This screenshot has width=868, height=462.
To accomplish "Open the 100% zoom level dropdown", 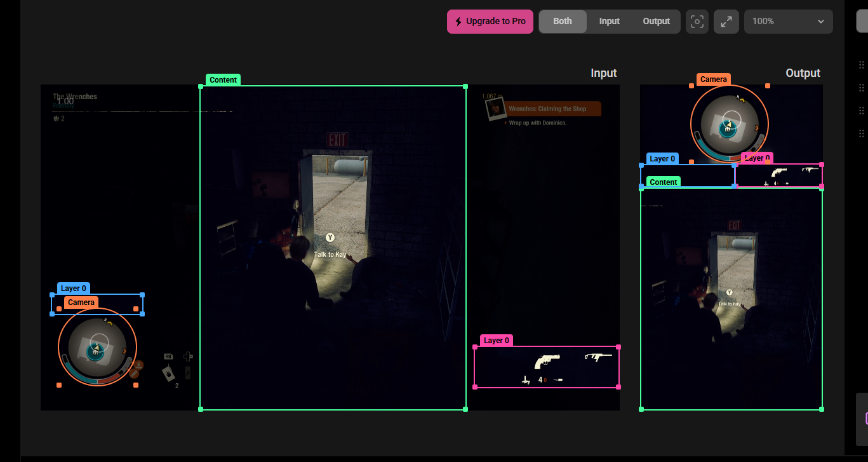I will tap(788, 22).
